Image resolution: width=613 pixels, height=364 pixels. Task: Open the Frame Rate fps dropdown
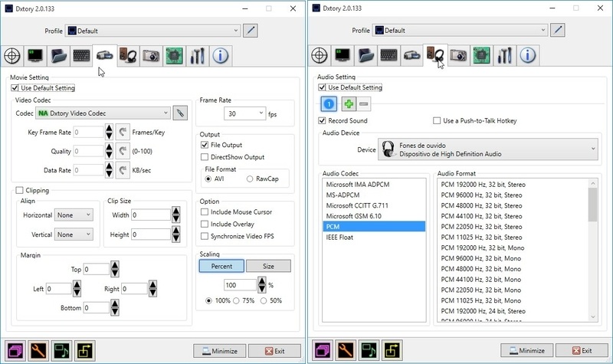point(244,113)
